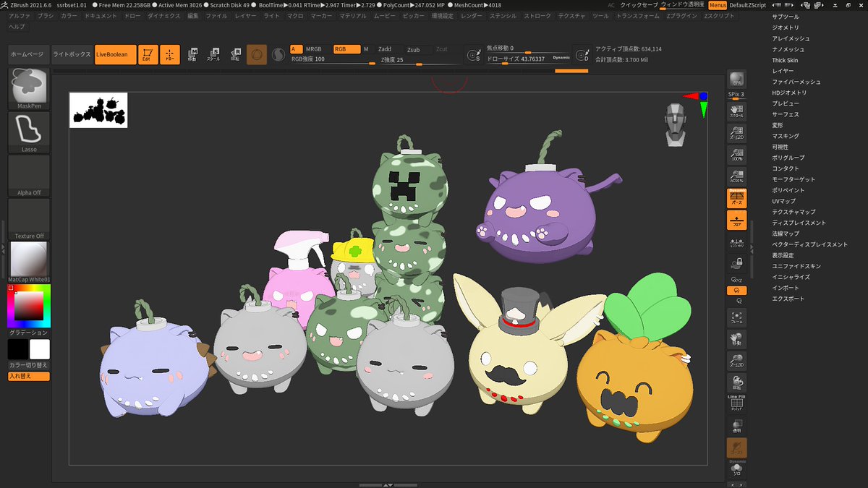Toggle the Dynamic Solo (ソロ) button
Viewport: 868px width, 488px height.
[x=736, y=468]
